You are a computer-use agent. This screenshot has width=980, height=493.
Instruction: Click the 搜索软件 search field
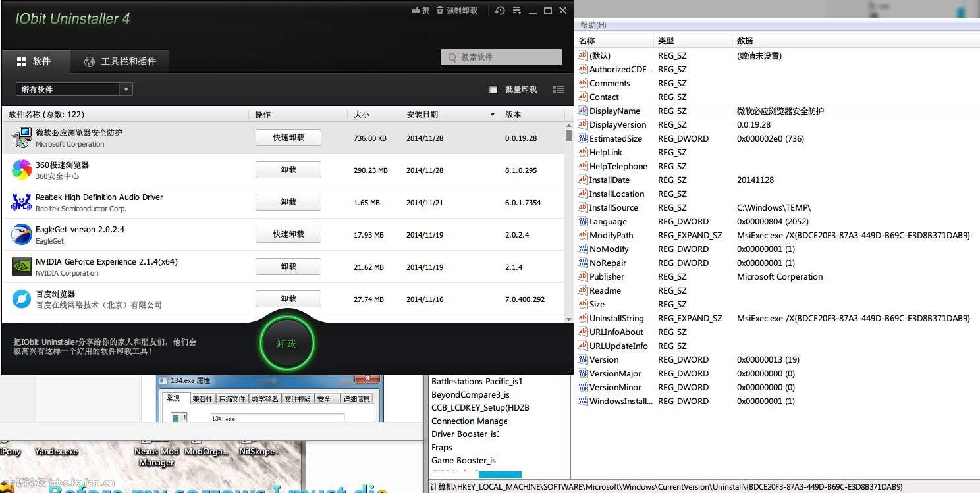501,57
